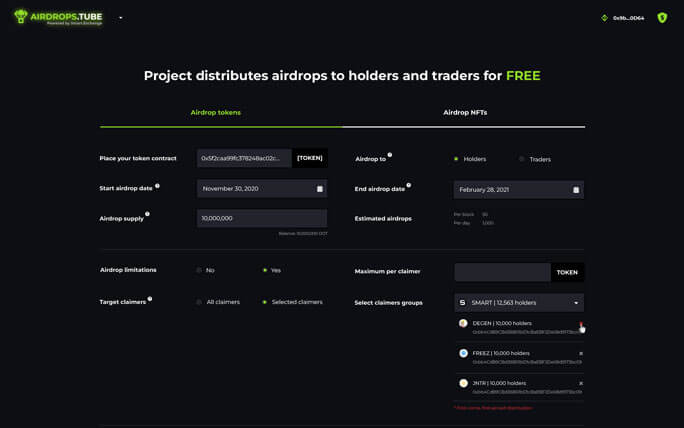Open wallet address 0x9b...0064

628,18
